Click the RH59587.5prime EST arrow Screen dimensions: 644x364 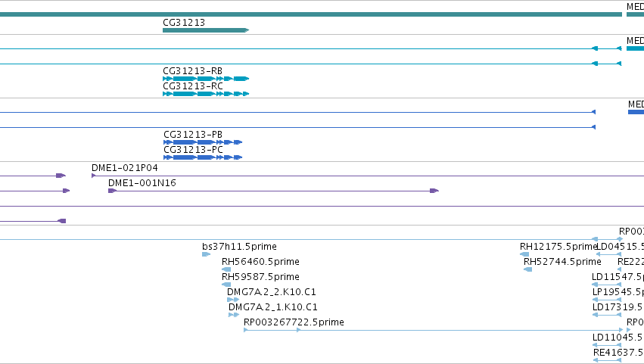[226, 285]
